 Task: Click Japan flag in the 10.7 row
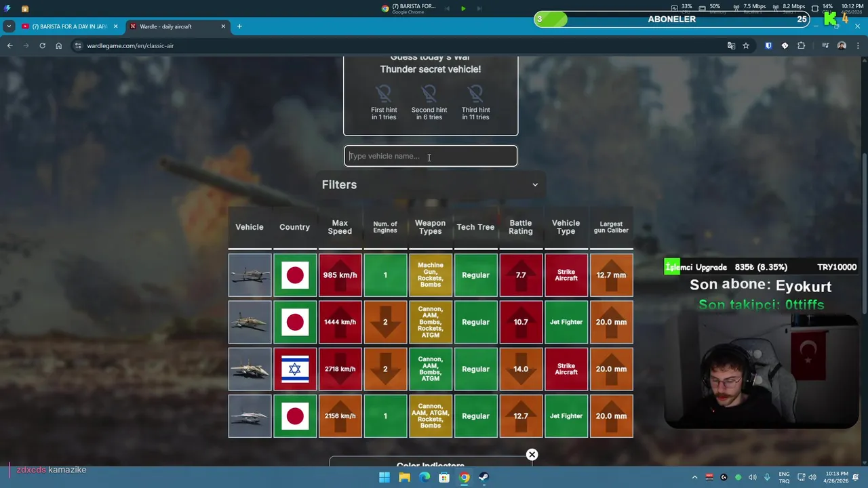click(295, 322)
